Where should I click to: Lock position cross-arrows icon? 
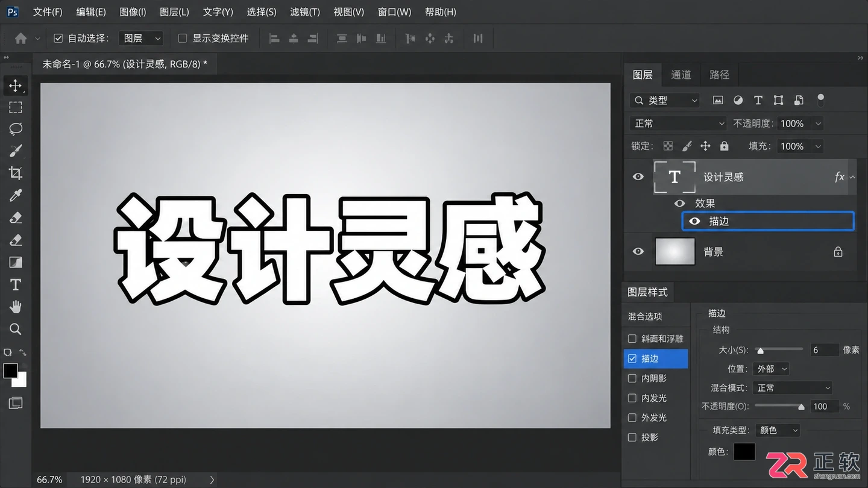pos(705,146)
